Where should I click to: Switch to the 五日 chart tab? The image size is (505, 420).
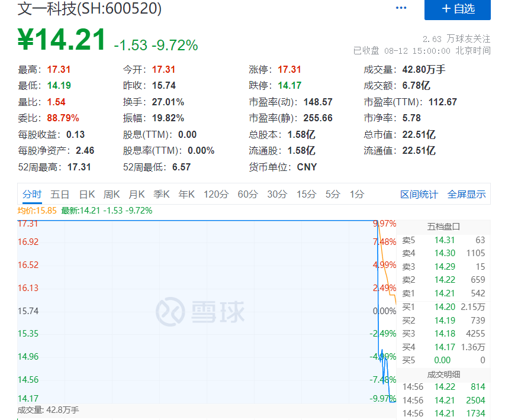point(60,194)
